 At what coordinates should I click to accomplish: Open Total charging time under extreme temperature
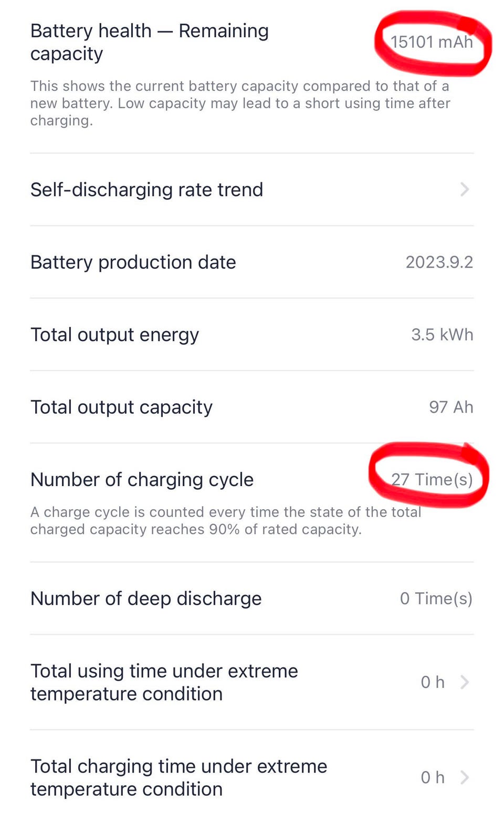pos(252,777)
